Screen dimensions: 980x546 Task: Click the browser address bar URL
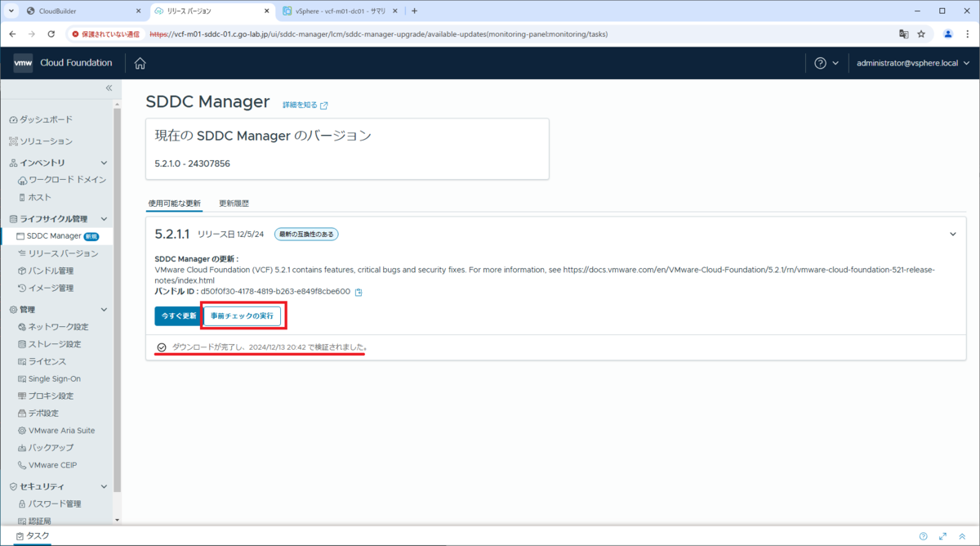click(x=379, y=34)
